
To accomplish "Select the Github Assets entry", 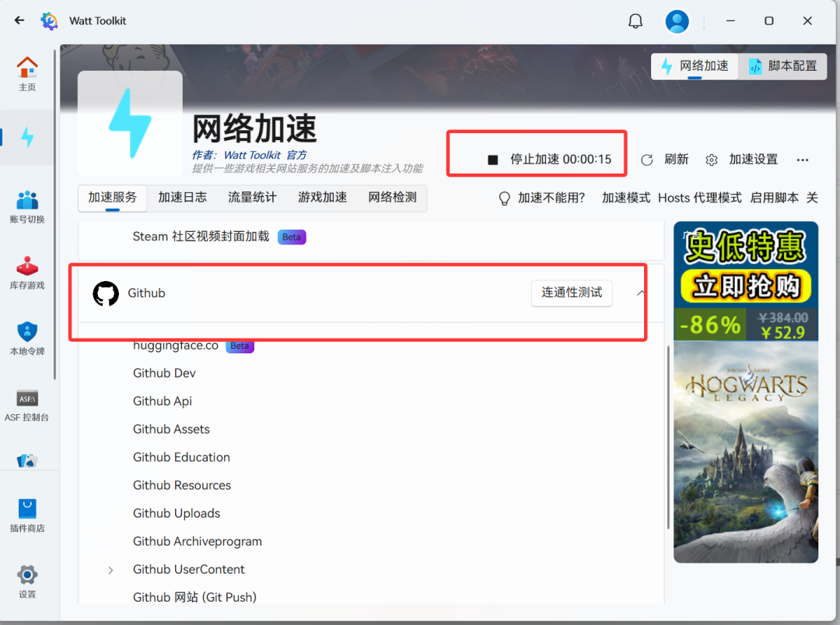I will (x=171, y=430).
